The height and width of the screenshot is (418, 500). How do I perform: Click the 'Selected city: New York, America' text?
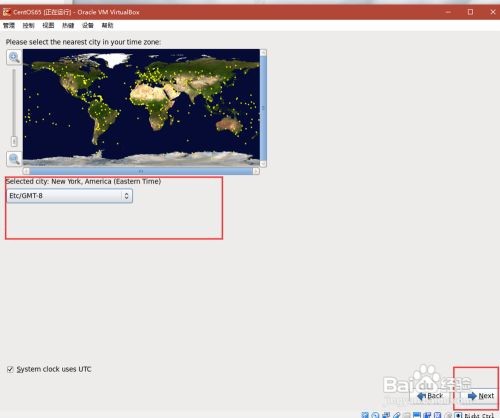(84, 181)
